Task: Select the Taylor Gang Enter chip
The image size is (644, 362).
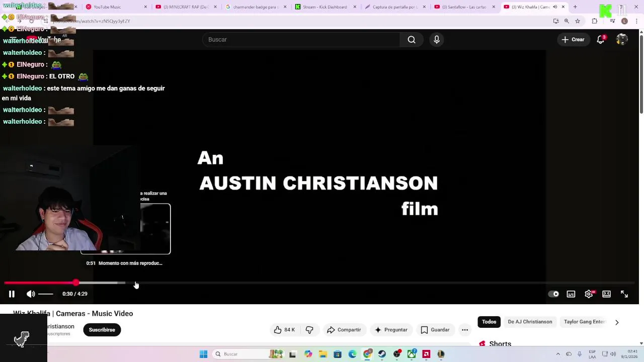Action: [584, 322]
